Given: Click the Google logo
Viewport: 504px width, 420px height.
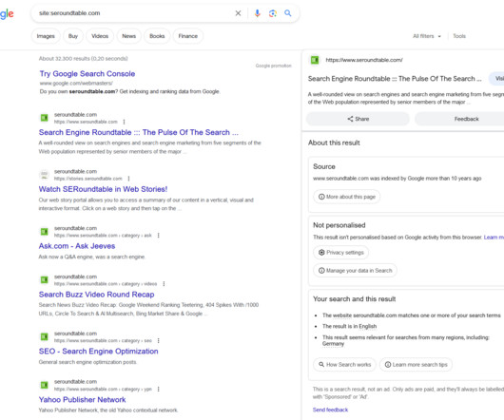Looking at the screenshot, I should 7,14.
